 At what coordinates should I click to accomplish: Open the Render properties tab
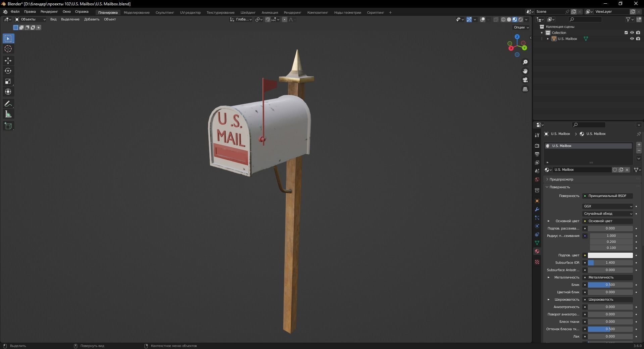[x=537, y=146]
